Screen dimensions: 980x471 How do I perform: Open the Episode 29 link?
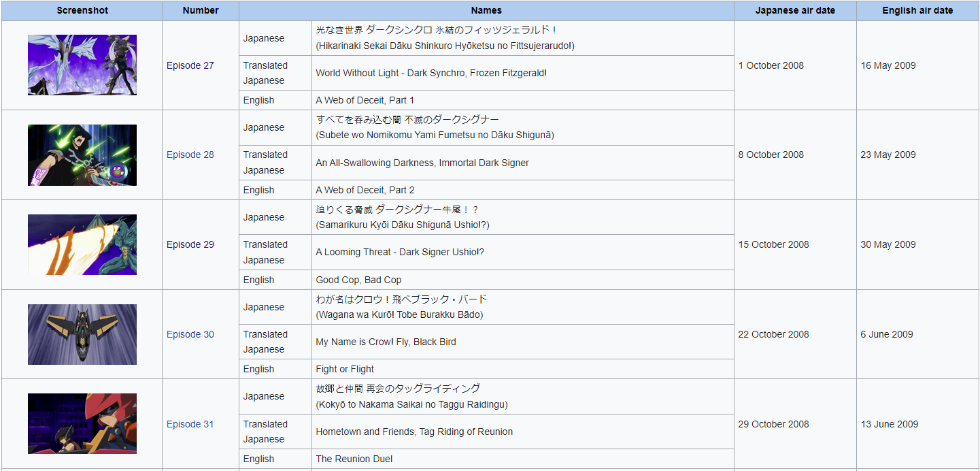[190, 244]
